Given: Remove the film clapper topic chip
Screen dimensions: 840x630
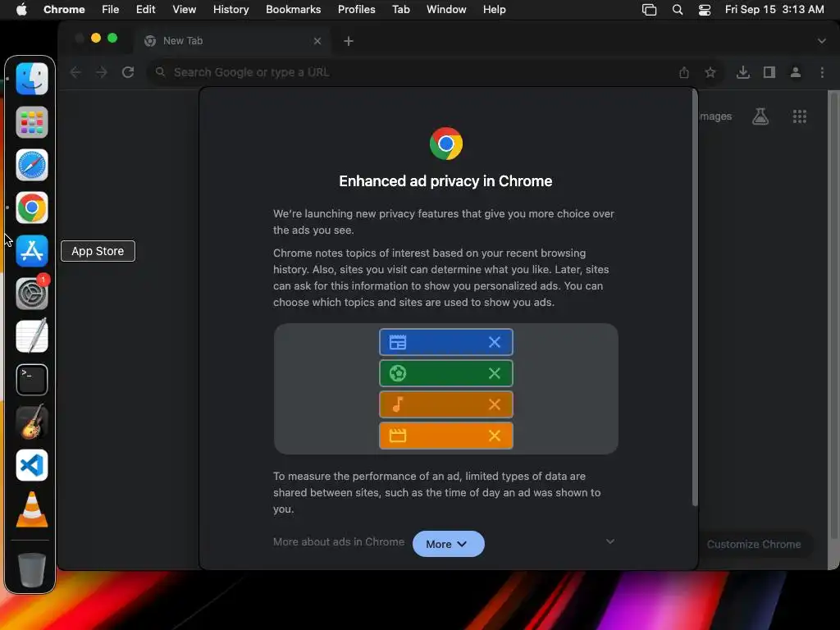Looking at the screenshot, I should [495, 435].
